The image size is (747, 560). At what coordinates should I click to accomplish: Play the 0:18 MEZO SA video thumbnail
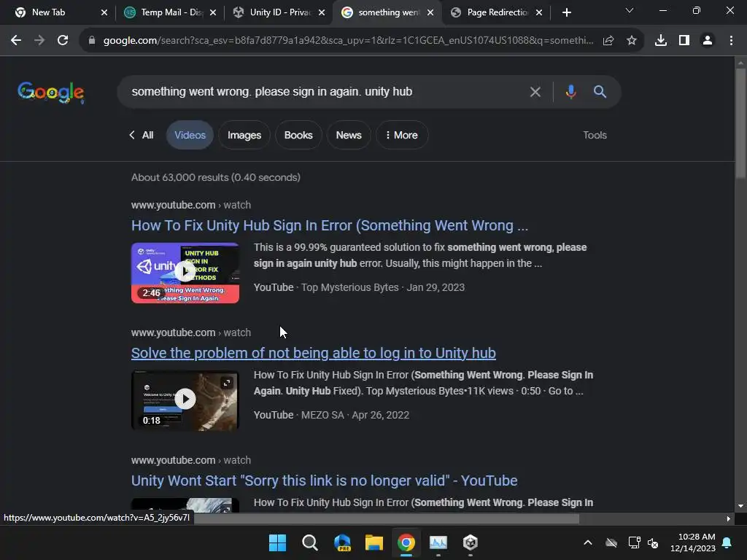(x=185, y=400)
